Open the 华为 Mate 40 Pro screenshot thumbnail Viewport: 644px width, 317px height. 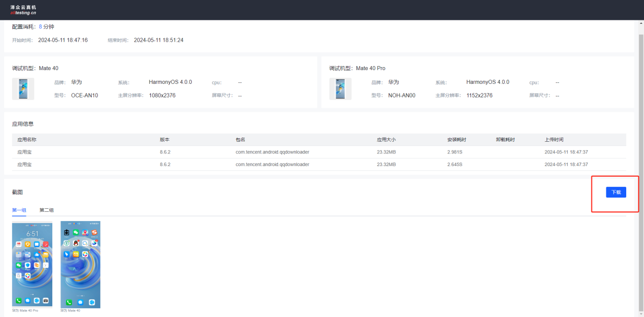point(32,264)
